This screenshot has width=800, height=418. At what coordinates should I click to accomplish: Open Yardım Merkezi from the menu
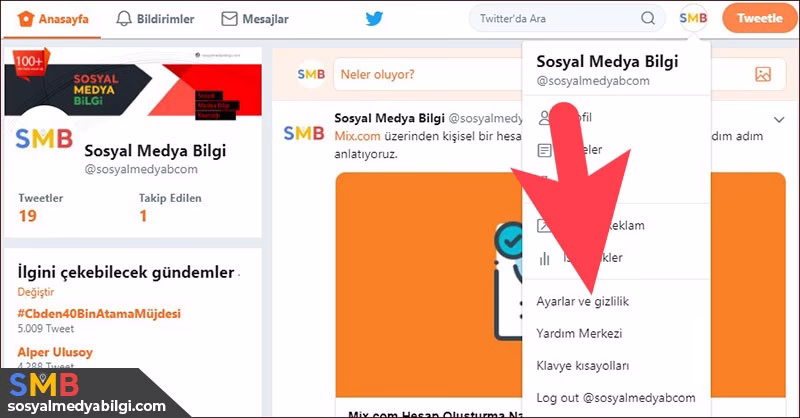[x=579, y=333]
